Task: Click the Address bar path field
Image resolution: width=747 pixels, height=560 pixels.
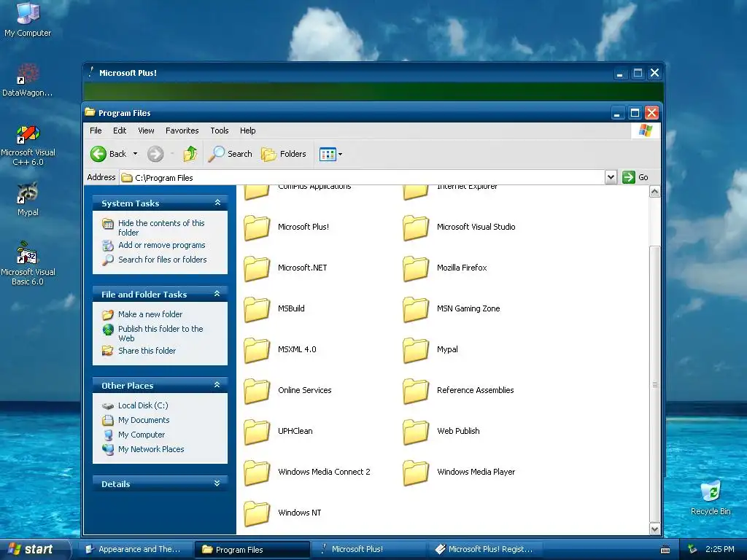Action: (x=362, y=178)
